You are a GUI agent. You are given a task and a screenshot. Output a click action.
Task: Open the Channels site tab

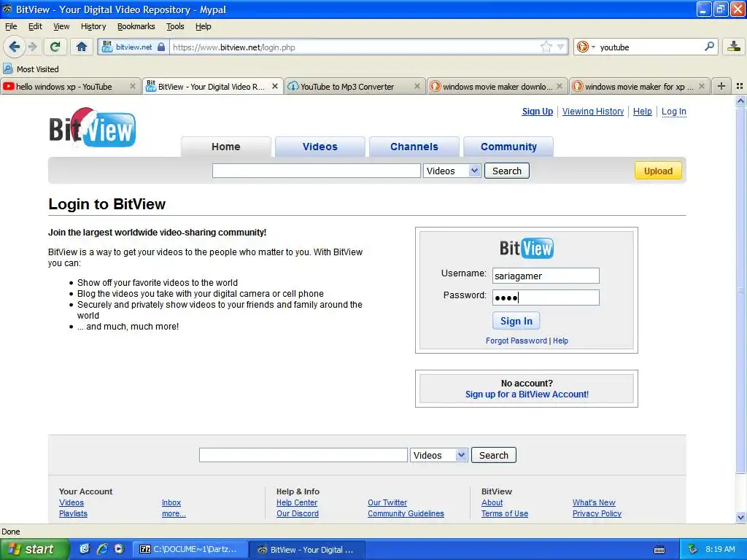(414, 147)
